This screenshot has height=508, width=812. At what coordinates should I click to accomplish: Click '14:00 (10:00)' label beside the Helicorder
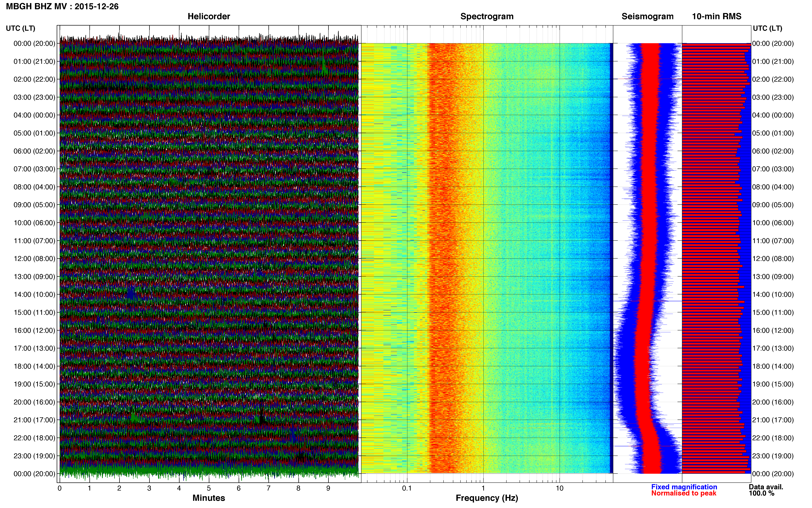pos(34,295)
